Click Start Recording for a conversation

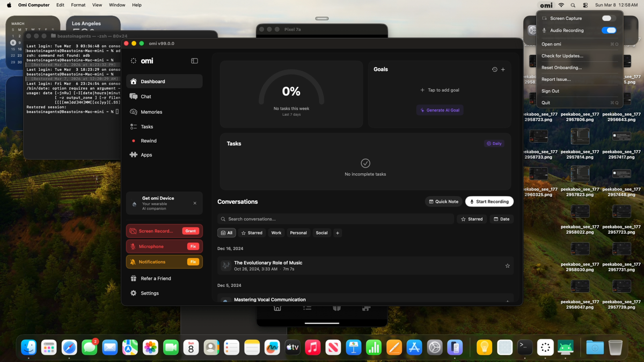point(489,201)
